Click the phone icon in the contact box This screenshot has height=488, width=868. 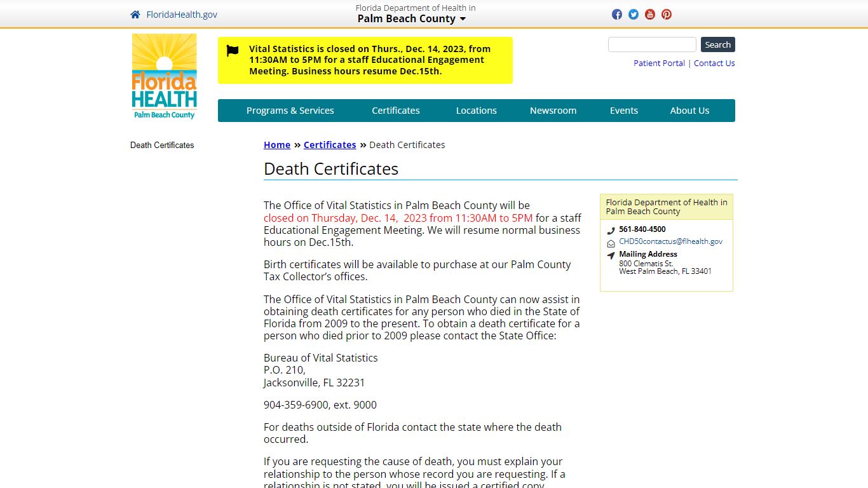click(611, 231)
